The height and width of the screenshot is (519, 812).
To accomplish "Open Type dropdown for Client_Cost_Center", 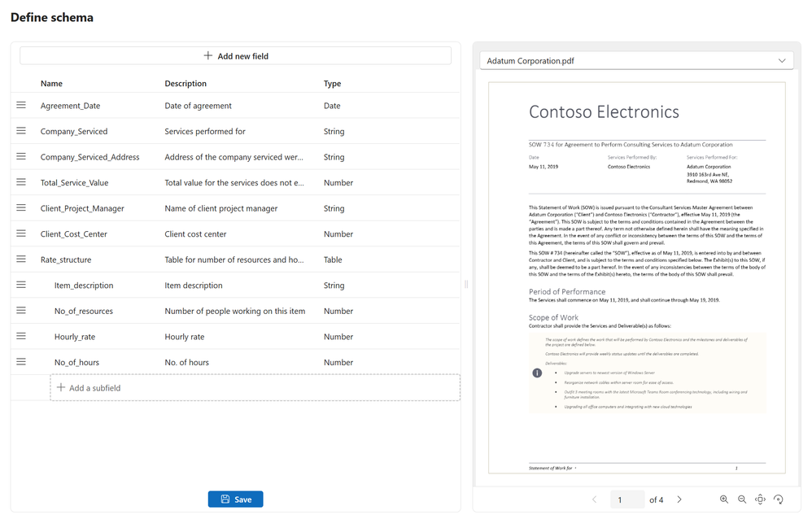I will pyautogui.click(x=338, y=234).
